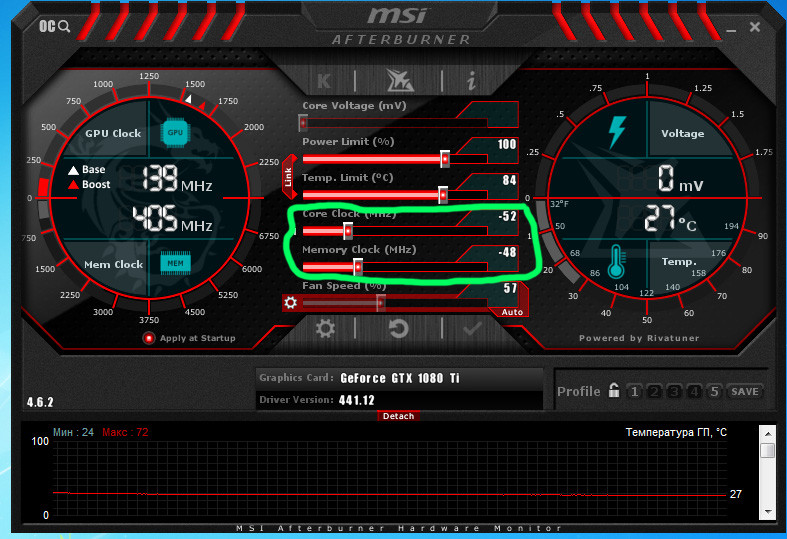Click the MEM chip icon
787x539 pixels.
175,263
